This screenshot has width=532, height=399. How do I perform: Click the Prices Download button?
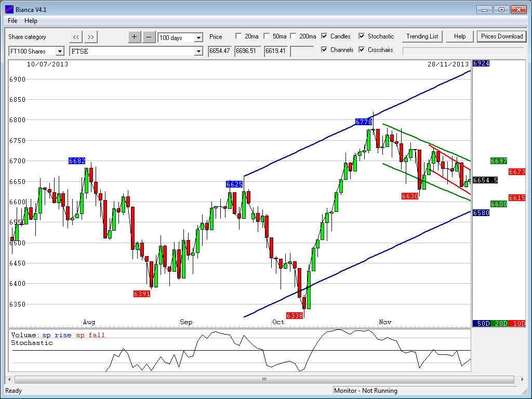501,36
